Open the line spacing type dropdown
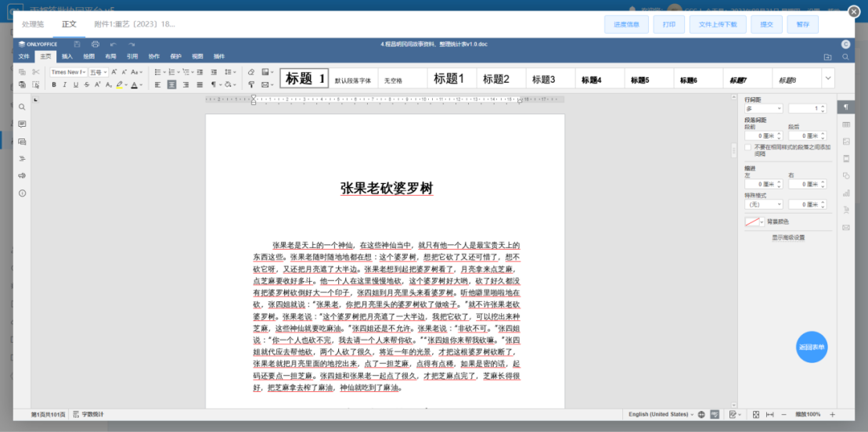Screen dimensions: 868x432 (763, 109)
